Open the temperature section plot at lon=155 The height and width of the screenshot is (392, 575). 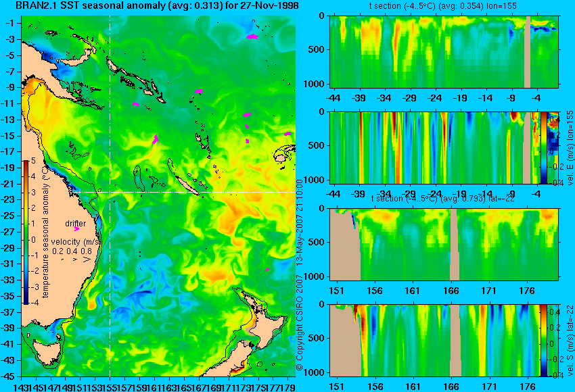[x=444, y=51]
